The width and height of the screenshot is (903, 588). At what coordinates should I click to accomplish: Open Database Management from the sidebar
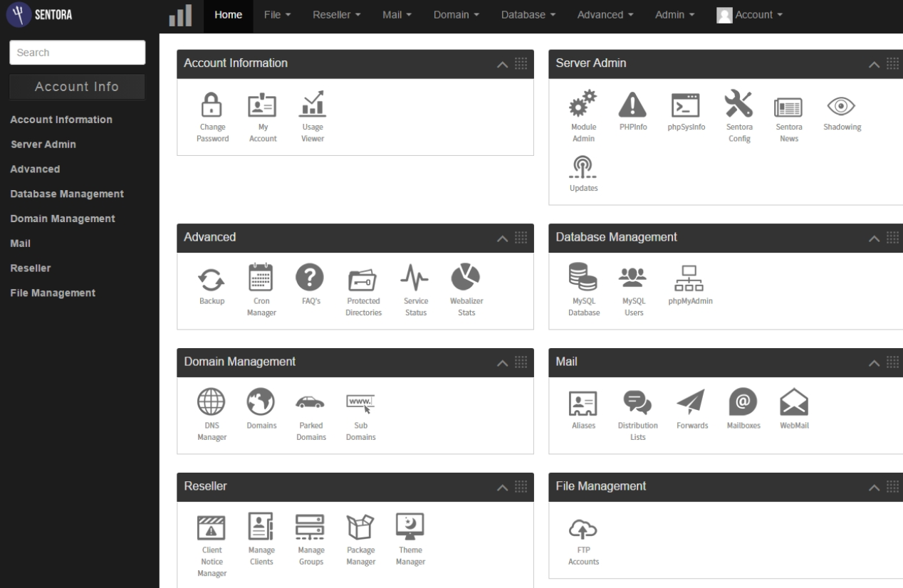click(67, 193)
